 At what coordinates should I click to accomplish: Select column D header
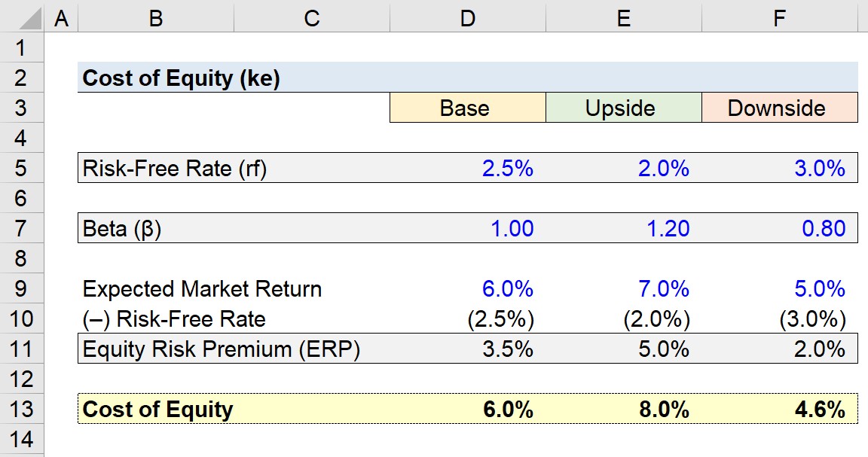(468, 17)
